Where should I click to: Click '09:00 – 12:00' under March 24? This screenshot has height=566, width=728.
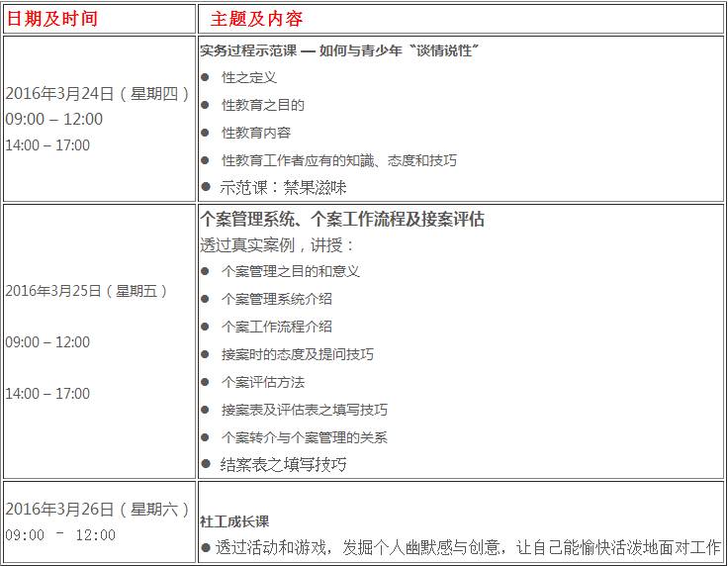[x=53, y=120]
